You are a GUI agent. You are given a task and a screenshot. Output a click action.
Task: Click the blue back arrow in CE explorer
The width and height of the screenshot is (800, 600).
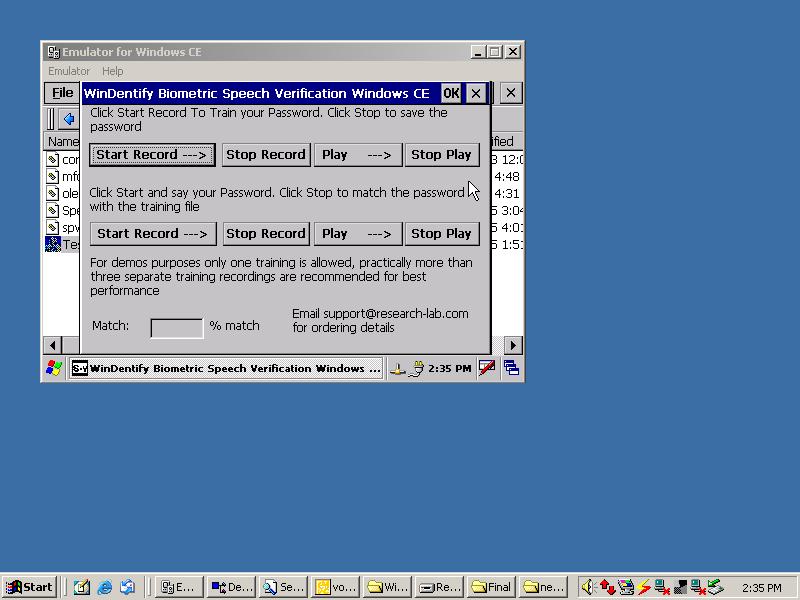[69, 119]
